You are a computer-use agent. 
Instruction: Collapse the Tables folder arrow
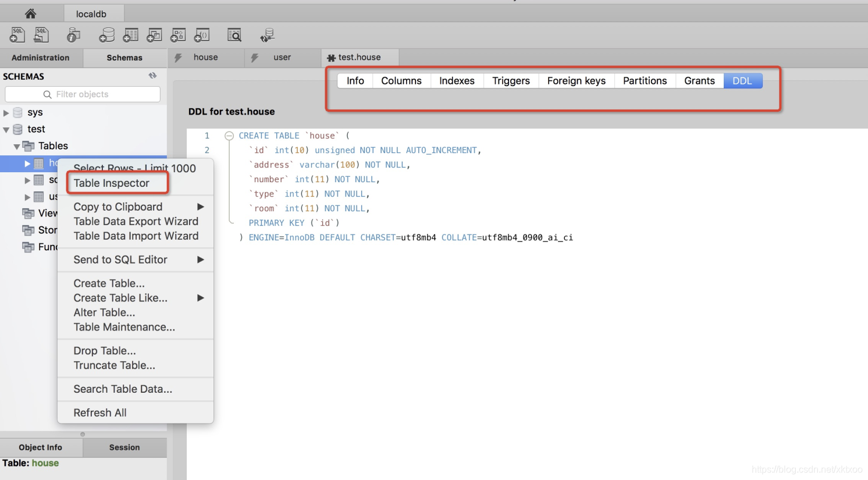coord(17,146)
